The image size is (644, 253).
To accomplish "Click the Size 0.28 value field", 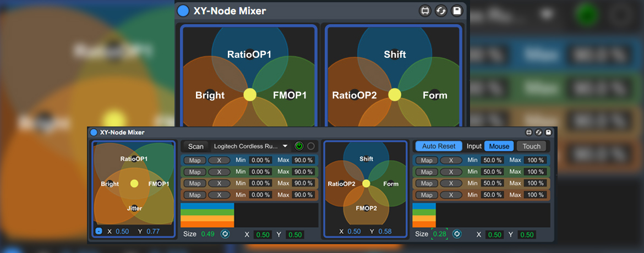I will (440, 234).
